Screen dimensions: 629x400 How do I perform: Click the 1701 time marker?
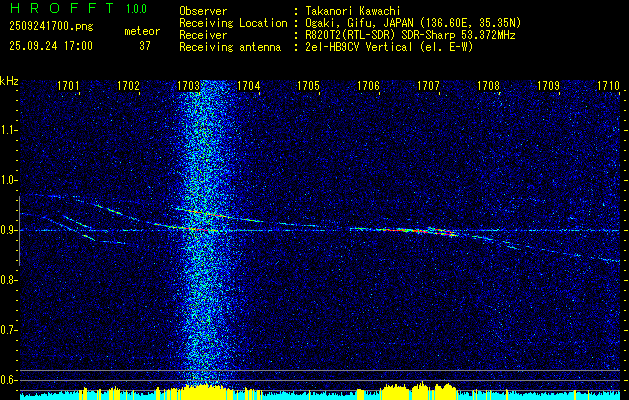click(68, 86)
